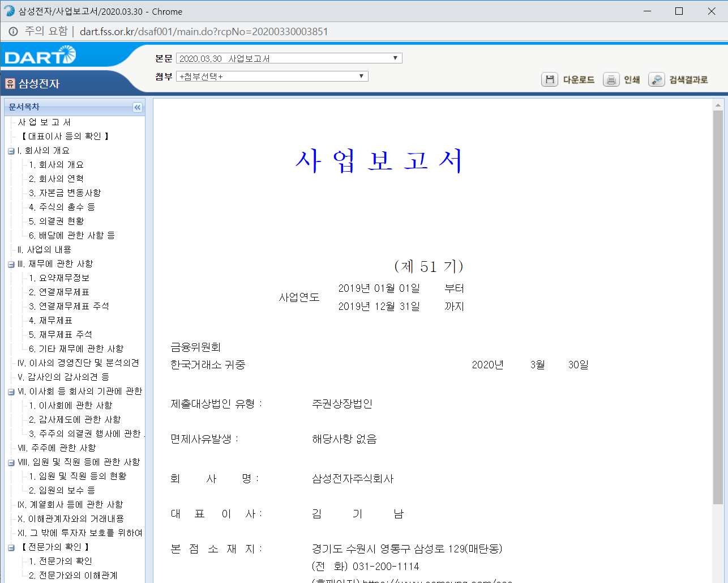Select 6. 기타 재무에 관한 사항
The height and width of the screenshot is (583, 728).
click(x=76, y=348)
